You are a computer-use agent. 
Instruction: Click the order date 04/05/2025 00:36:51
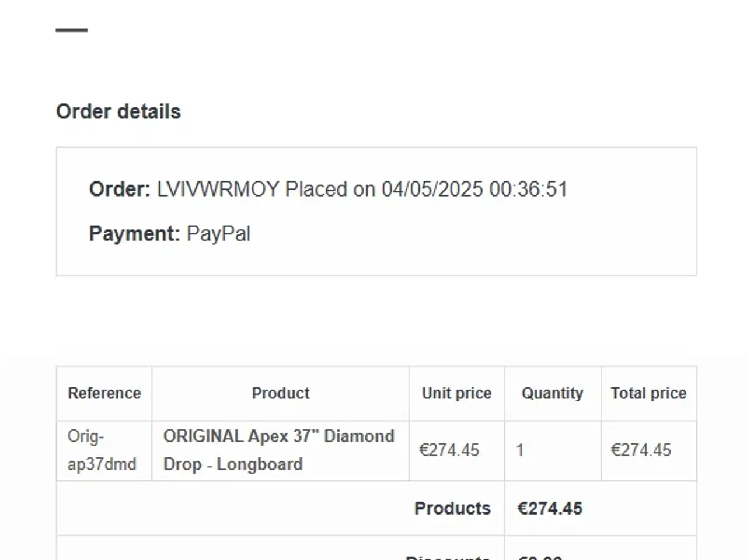pyautogui.click(x=474, y=190)
